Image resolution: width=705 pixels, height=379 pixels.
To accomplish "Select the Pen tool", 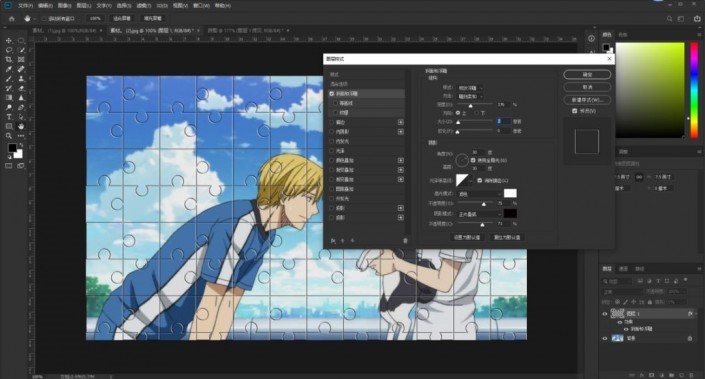I will [x=21, y=107].
